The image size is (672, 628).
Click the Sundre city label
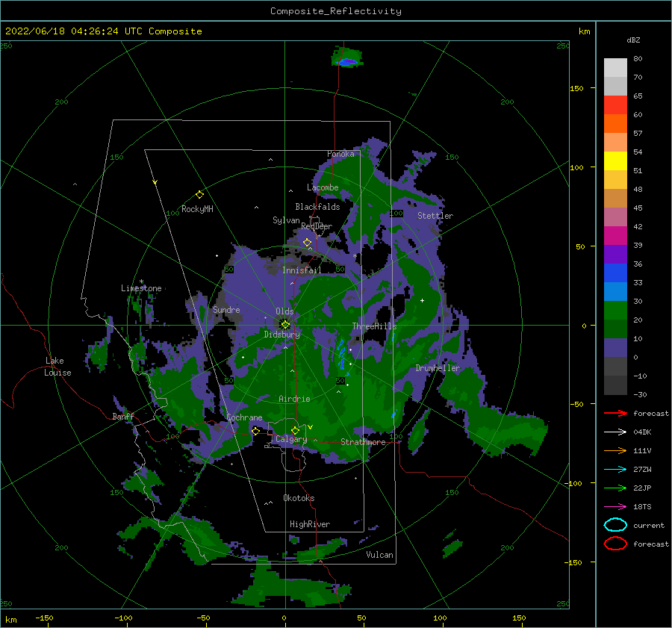point(226,309)
